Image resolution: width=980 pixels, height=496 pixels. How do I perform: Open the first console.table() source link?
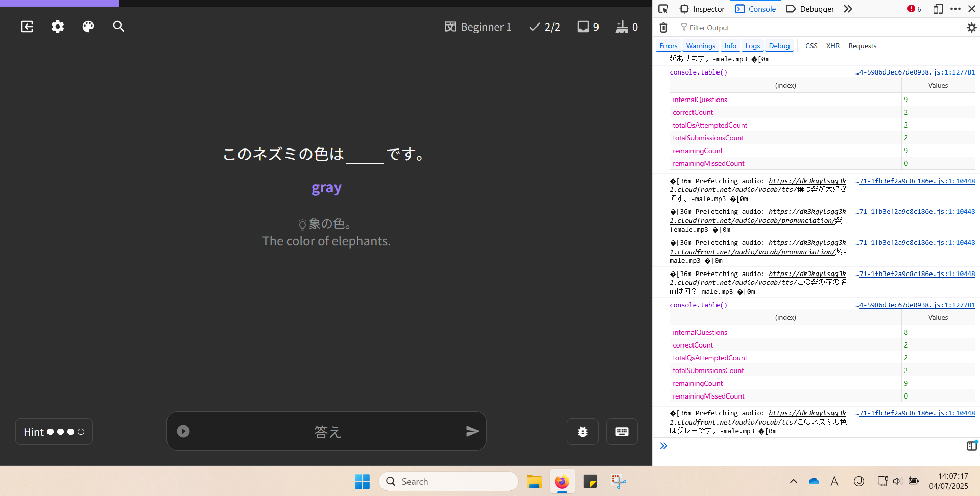click(915, 72)
